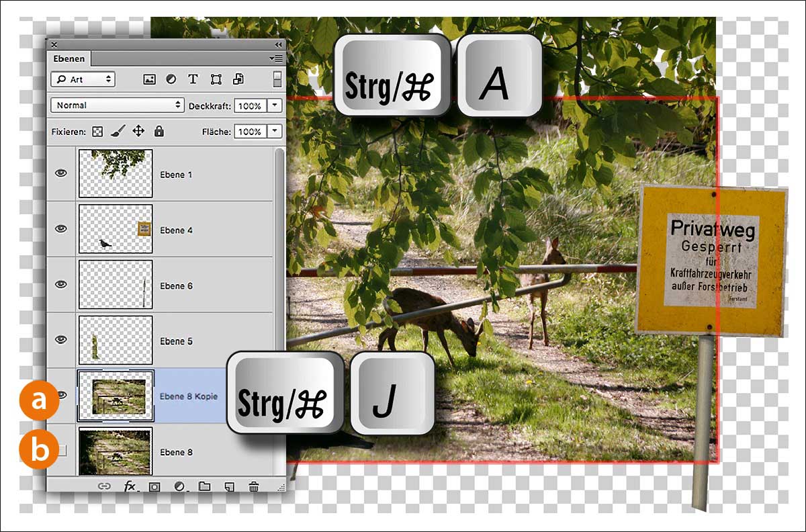This screenshot has width=806, height=532.
Task: Click the Fläche 100% value field
Action: click(250, 132)
